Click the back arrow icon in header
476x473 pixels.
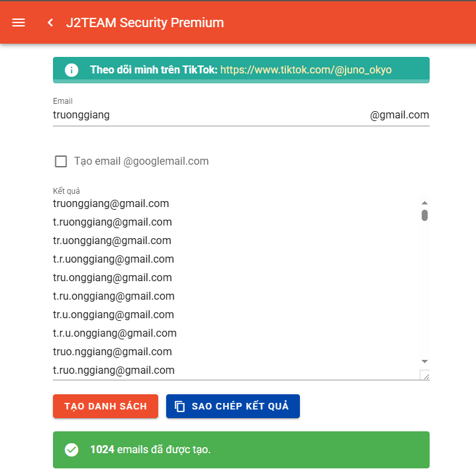pos(50,22)
